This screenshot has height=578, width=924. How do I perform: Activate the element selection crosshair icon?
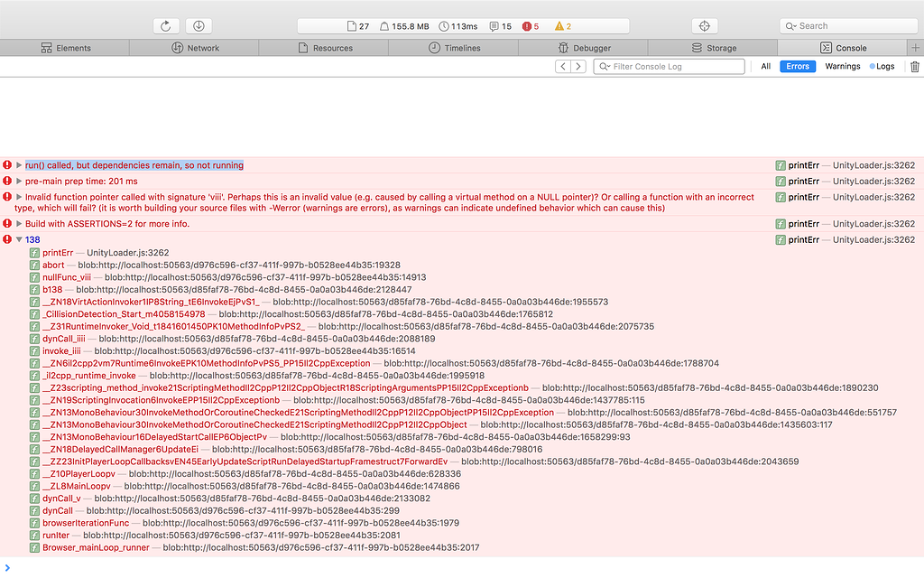[705, 25]
